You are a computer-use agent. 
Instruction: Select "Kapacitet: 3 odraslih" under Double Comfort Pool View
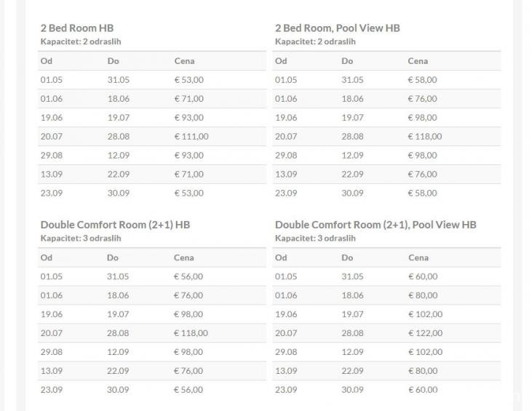pyautogui.click(x=315, y=238)
